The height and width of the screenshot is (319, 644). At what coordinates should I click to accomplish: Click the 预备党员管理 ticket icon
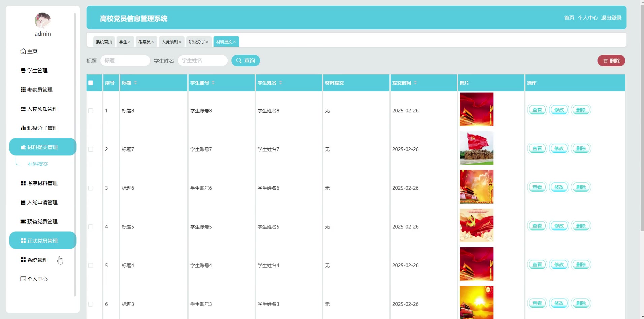(x=23, y=222)
